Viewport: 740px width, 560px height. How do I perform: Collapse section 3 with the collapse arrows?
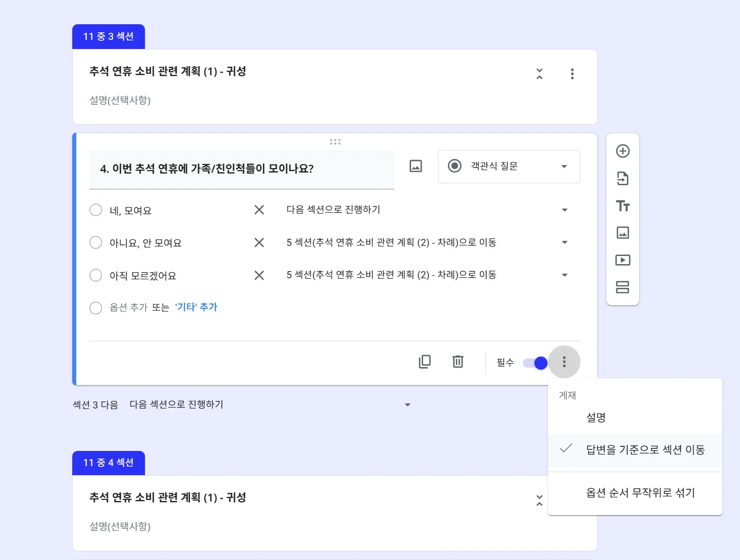(539, 74)
